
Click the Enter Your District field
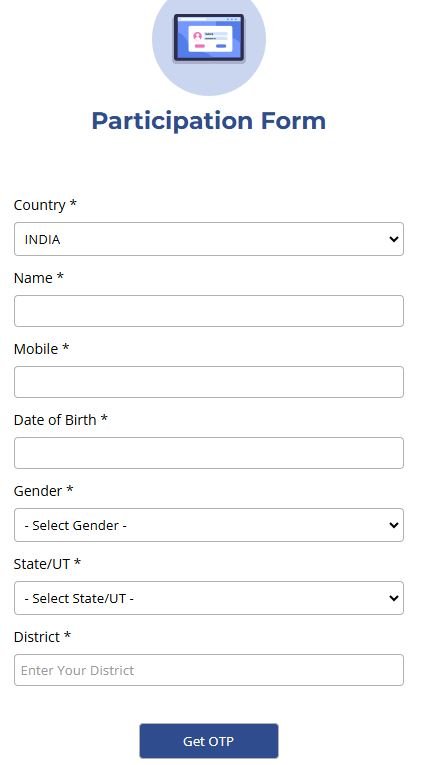click(x=209, y=670)
